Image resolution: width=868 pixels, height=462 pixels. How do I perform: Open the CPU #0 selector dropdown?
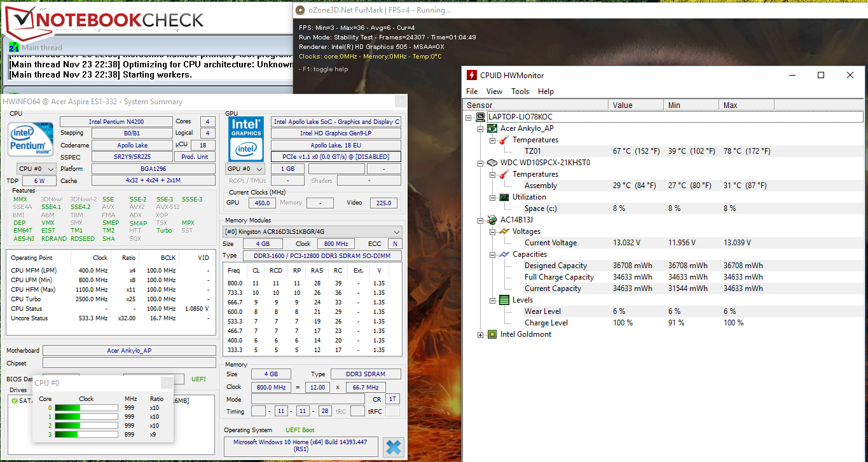tap(36, 168)
